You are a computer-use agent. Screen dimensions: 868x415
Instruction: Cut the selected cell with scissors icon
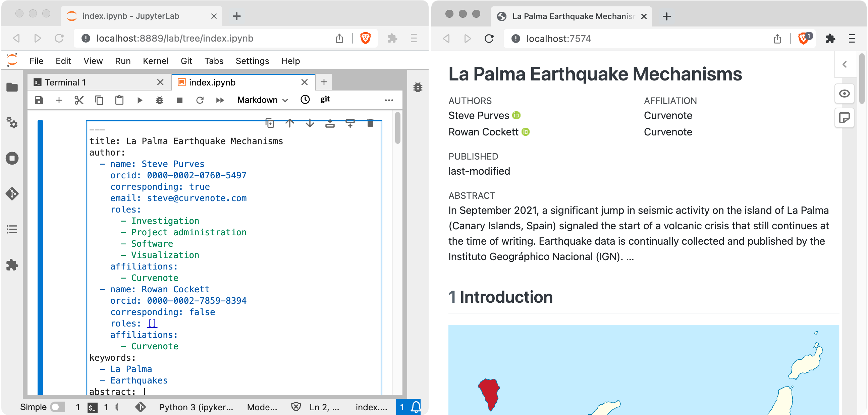pos(79,100)
